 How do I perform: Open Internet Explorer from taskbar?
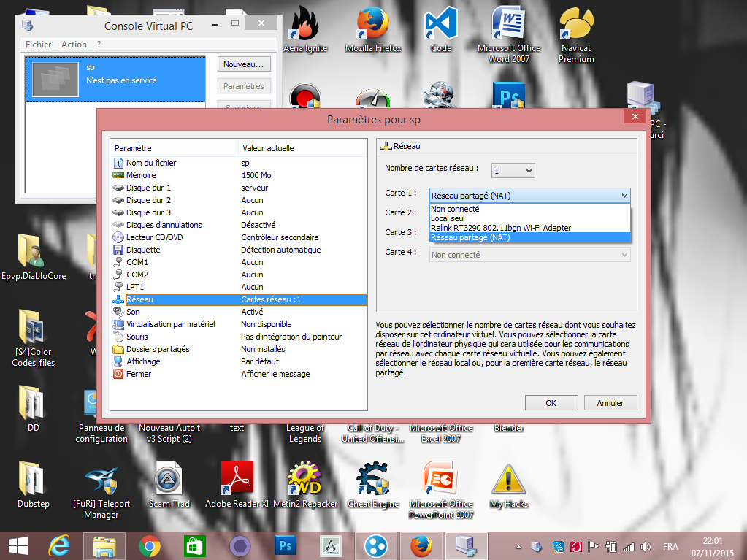pos(59,546)
